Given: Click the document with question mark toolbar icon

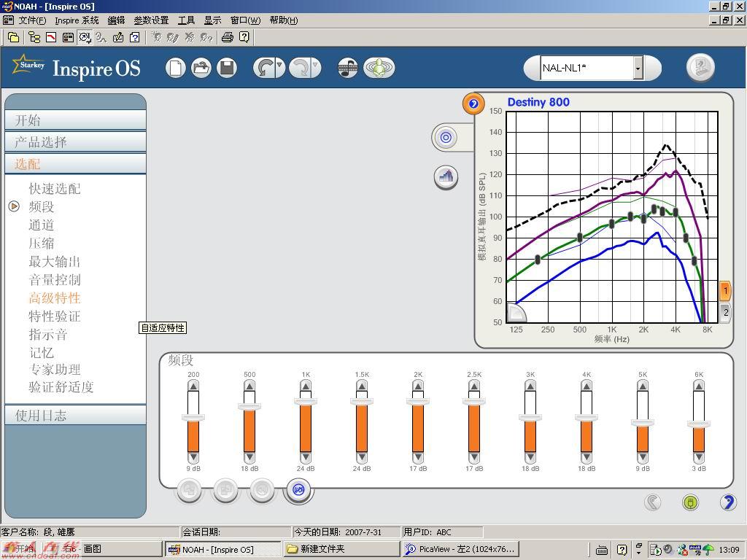Looking at the screenshot, I should click(135, 37).
